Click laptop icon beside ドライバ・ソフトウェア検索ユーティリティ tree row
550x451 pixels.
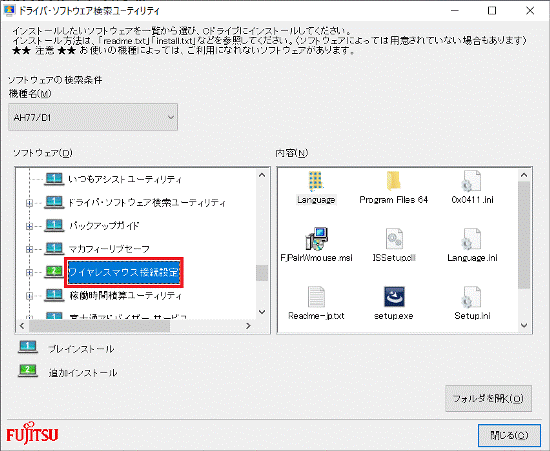[54, 202]
